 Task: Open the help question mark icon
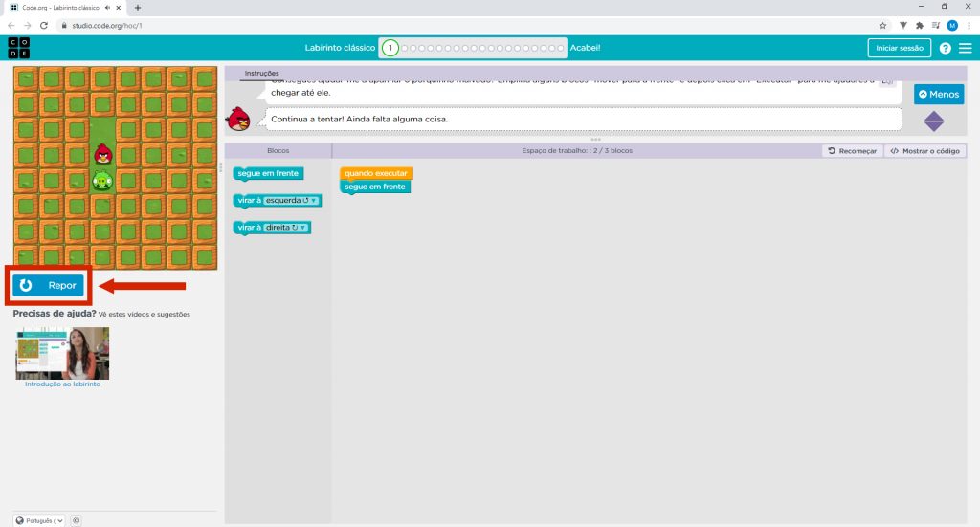[945, 48]
